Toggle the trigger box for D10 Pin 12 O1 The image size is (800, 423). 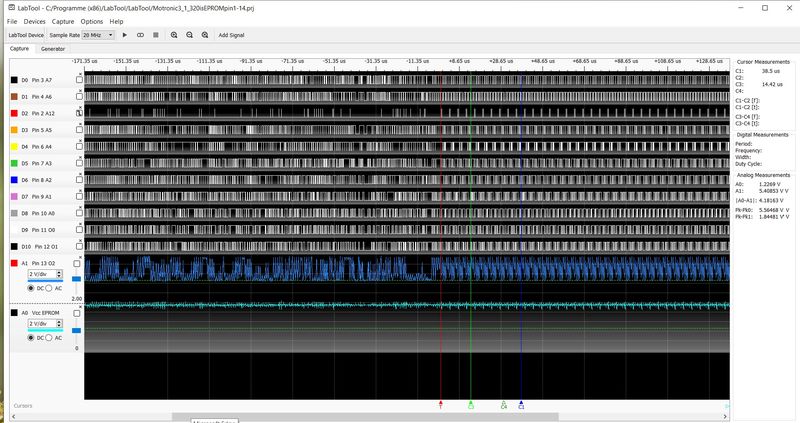pyautogui.click(x=79, y=246)
